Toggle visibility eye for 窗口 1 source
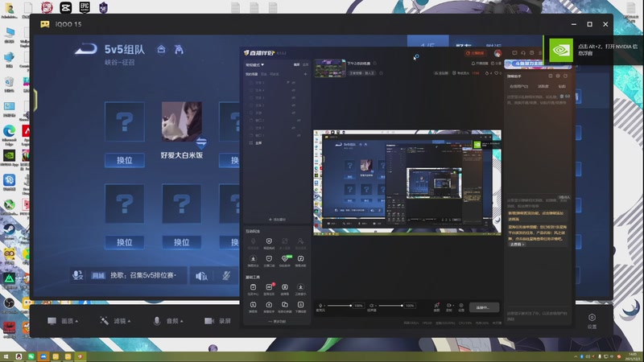The height and width of the screenshot is (362, 644). tap(299, 135)
